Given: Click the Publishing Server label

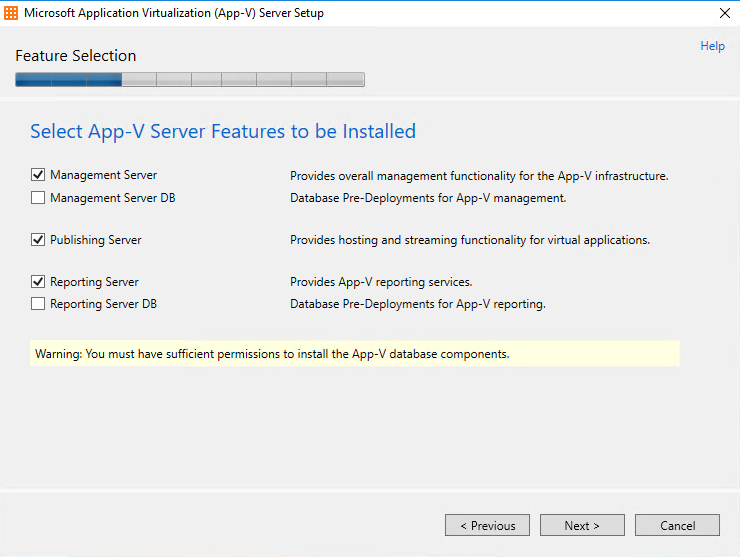Looking at the screenshot, I should coord(96,240).
